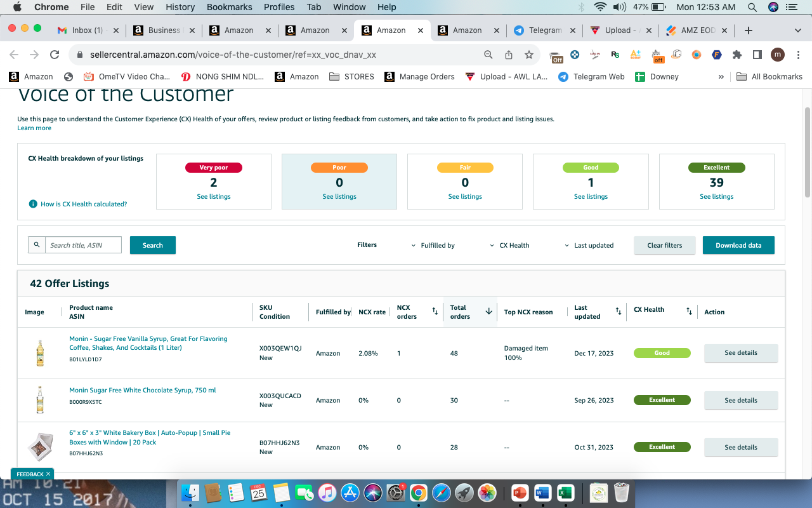Open macOS Spotlight search icon
This screenshot has height=508, width=812.
coord(752,7)
